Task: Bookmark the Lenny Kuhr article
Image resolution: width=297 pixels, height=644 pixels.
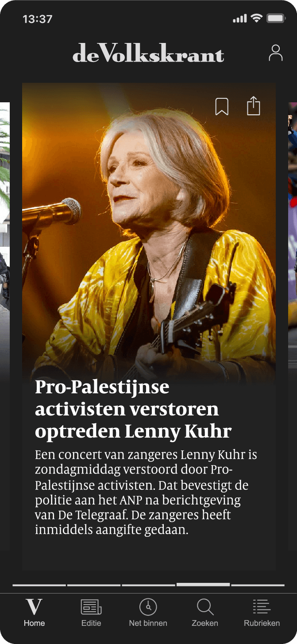Action: coord(222,107)
